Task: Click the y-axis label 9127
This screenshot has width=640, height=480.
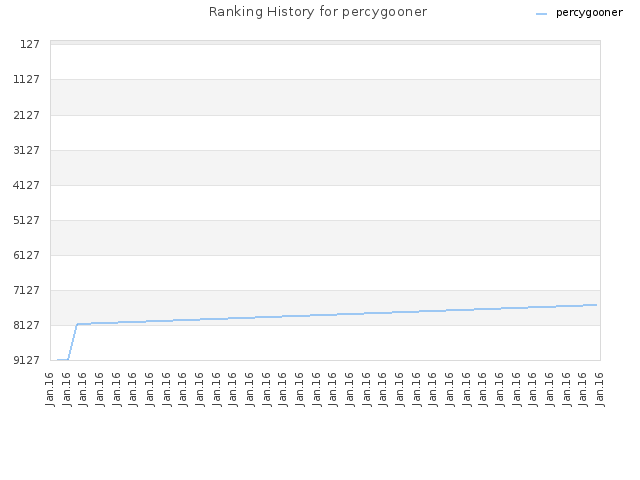Action: (x=27, y=360)
